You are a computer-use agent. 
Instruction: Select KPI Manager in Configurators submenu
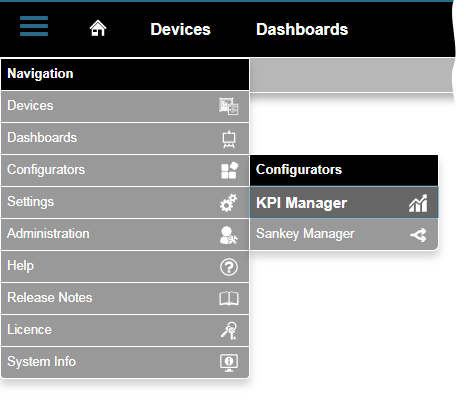click(344, 203)
